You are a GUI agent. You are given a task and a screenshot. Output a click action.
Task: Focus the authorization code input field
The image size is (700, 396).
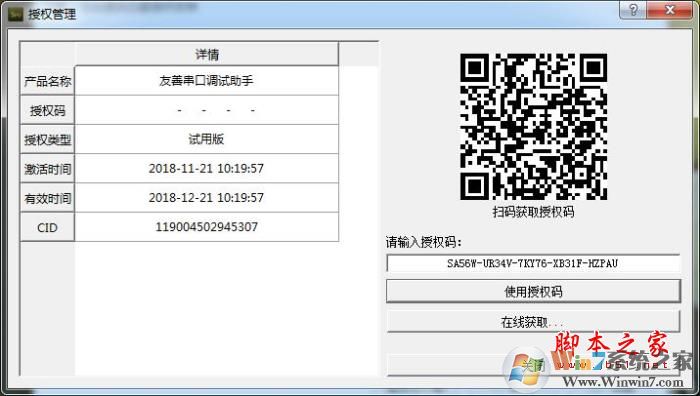click(533, 263)
